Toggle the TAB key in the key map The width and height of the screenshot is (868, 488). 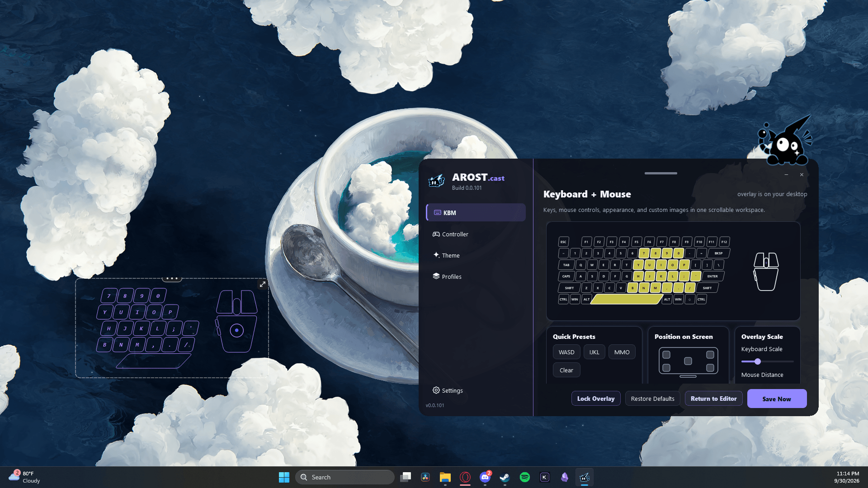tap(566, 265)
